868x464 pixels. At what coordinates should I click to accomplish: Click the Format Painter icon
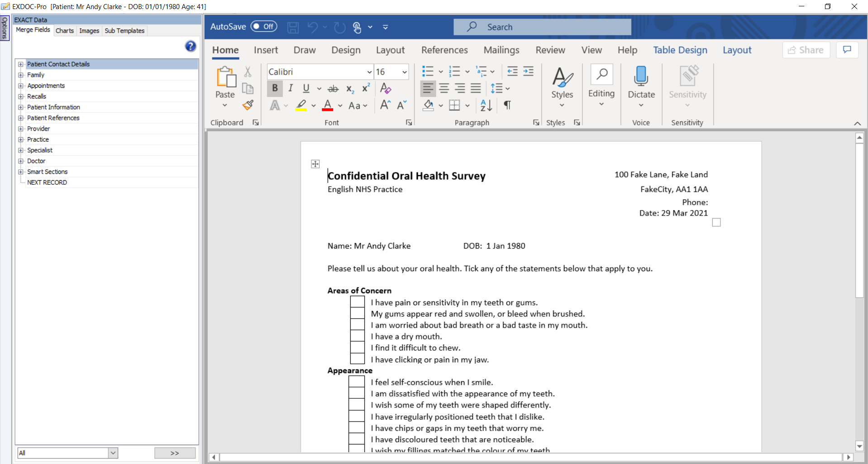click(x=248, y=105)
